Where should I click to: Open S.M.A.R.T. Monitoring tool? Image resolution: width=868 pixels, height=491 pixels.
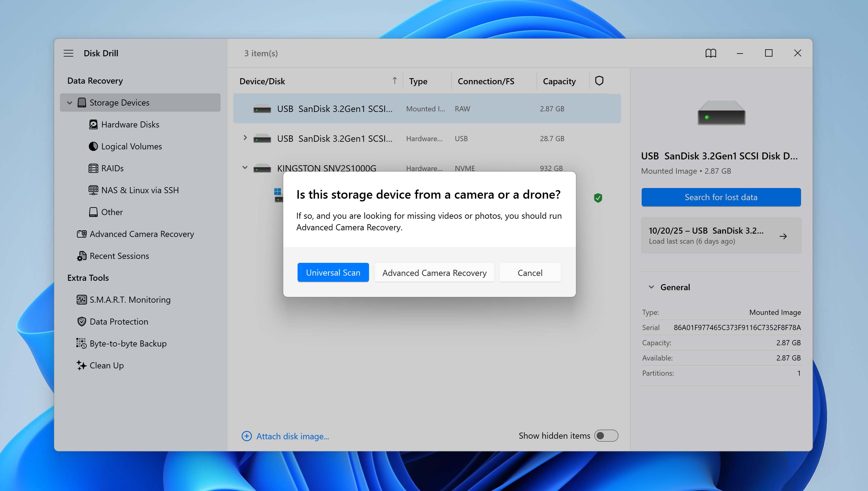130,299
